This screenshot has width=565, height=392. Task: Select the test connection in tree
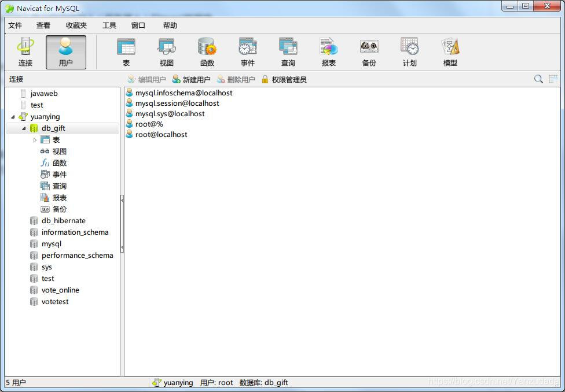36,105
